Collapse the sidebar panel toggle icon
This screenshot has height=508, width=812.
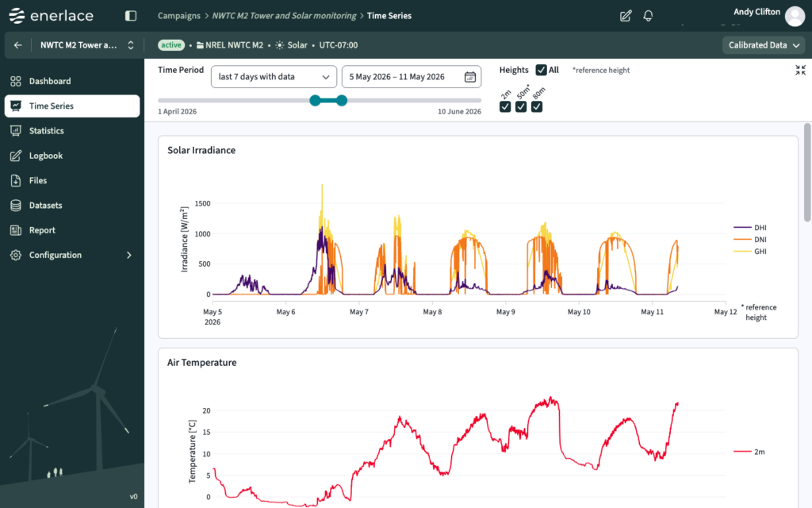[131, 16]
